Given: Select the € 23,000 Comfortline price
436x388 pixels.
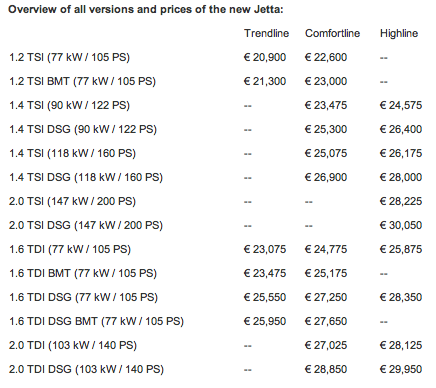Looking at the screenshot, I should pyautogui.click(x=326, y=81).
